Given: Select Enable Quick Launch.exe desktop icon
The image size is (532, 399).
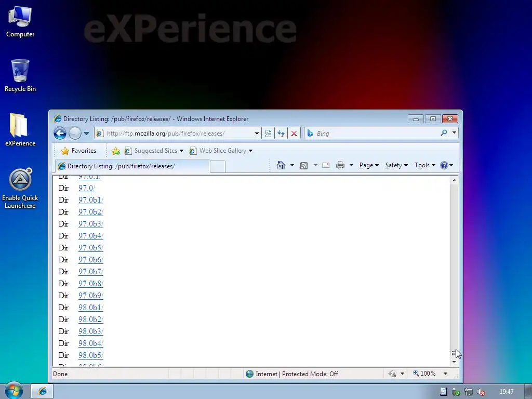Looking at the screenshot, I should [x=20, y=189].
